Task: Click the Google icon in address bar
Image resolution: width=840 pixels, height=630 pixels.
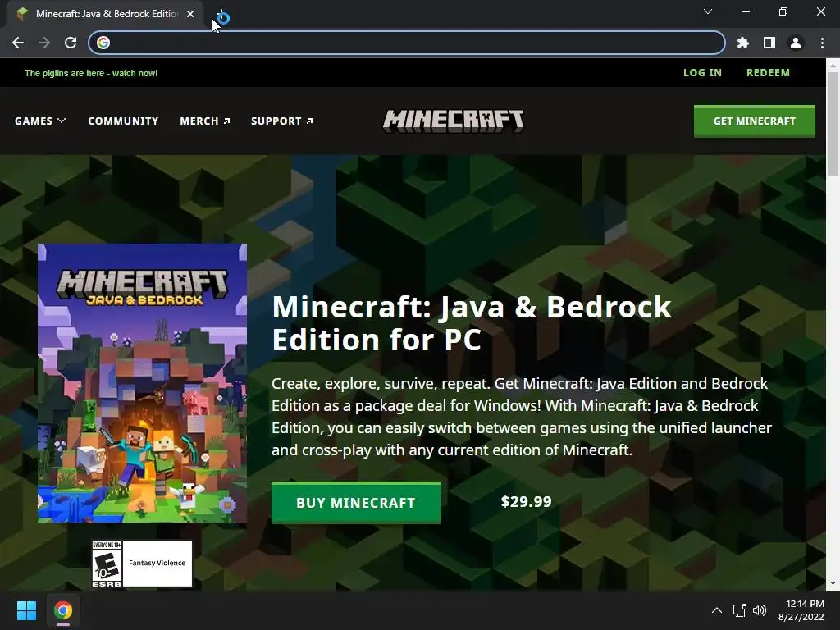Action: pyautogui.click(x=103, y=43)
